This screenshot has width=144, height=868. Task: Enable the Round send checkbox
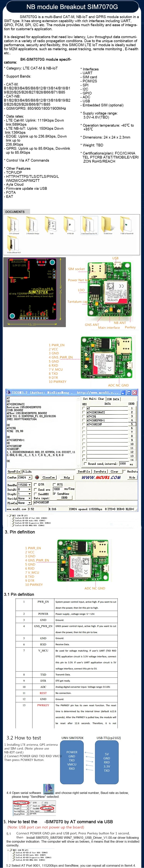(85, 464)
